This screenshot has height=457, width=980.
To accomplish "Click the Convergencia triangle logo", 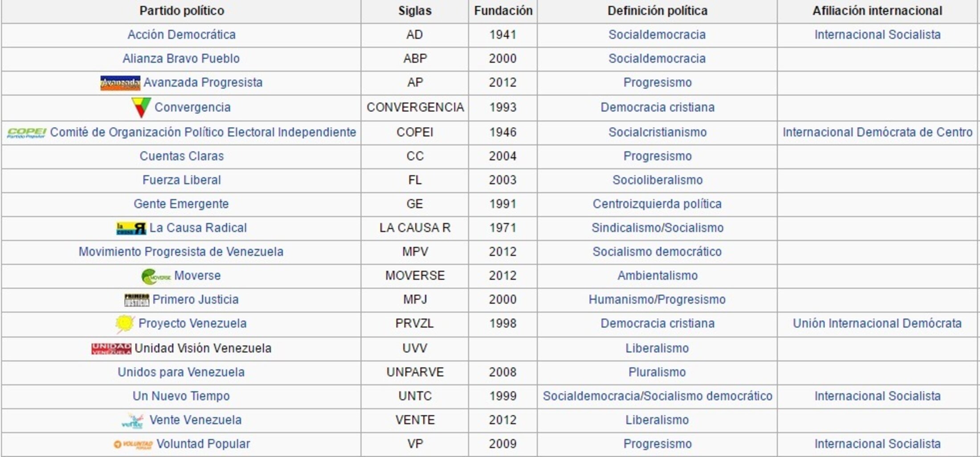I will pos(141,107).
